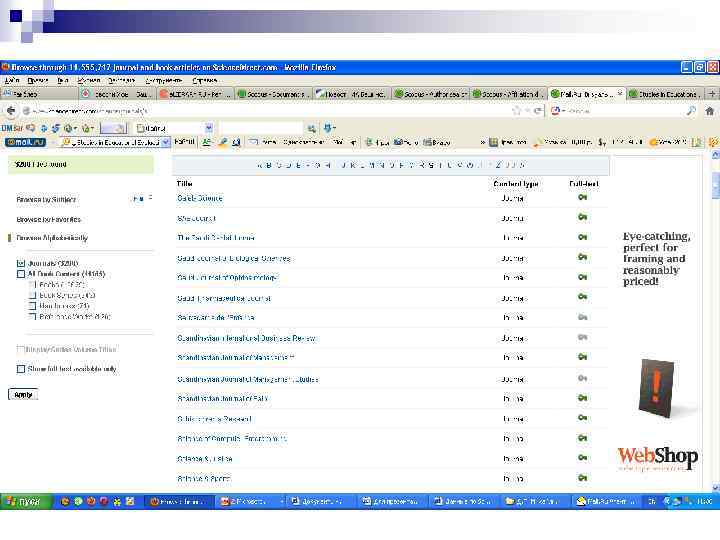This screenshot has height=540, width=720.
Task: Click the mail.ru toolbar logo
Action: pyautogui.click(x=26, y=142)
